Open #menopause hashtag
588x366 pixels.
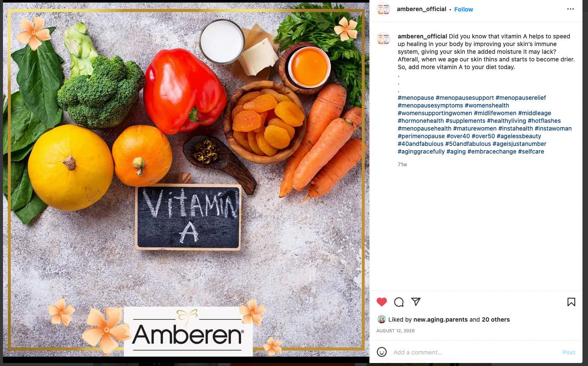(x=416, y=98)
